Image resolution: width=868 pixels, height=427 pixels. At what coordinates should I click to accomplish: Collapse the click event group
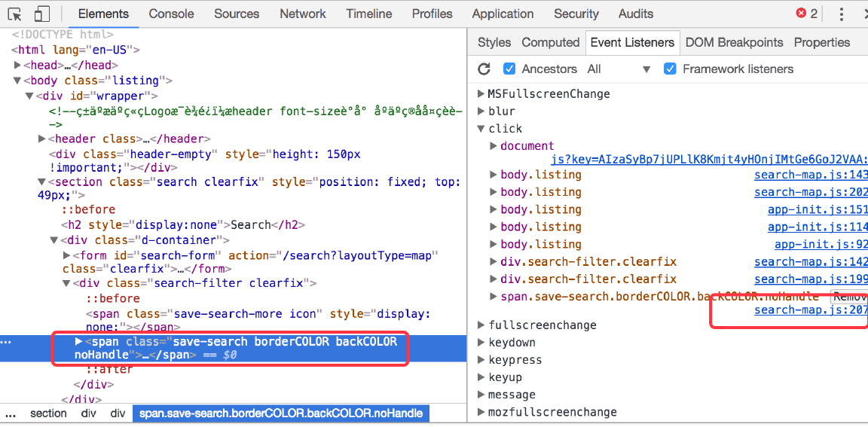[x=481, y=128]
